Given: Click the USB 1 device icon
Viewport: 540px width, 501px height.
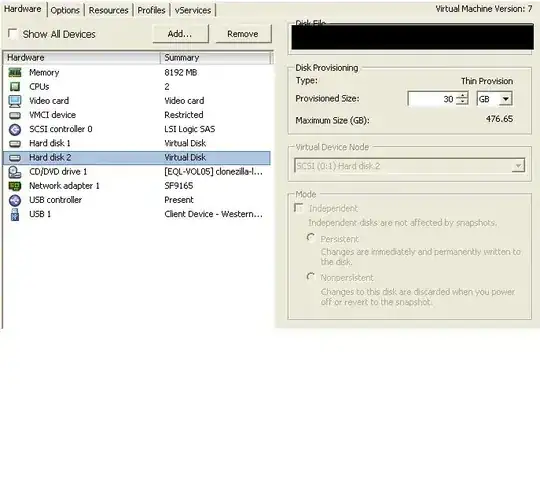Looking at the screenshot, I should [15, 214].
